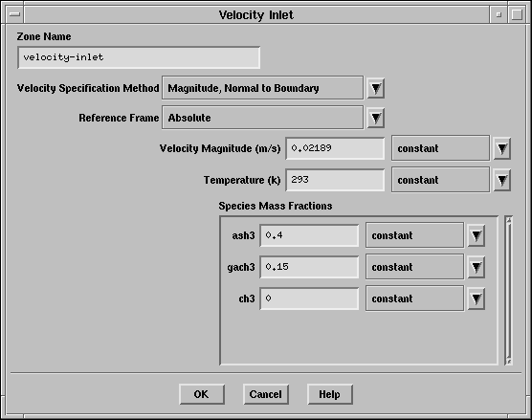Open Help for Velocity Inlet
Viewport: 532px width, 420px height.
click(x=330, y=394)
